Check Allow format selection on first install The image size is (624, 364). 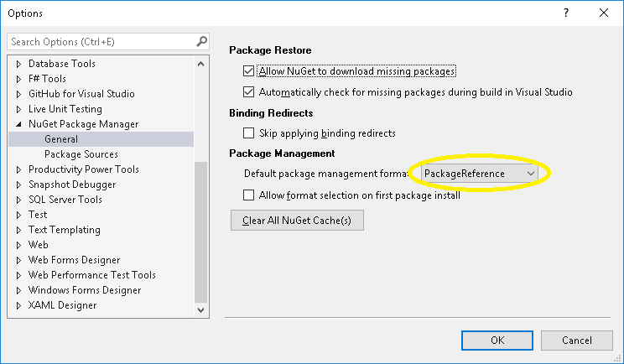point(248,195)
